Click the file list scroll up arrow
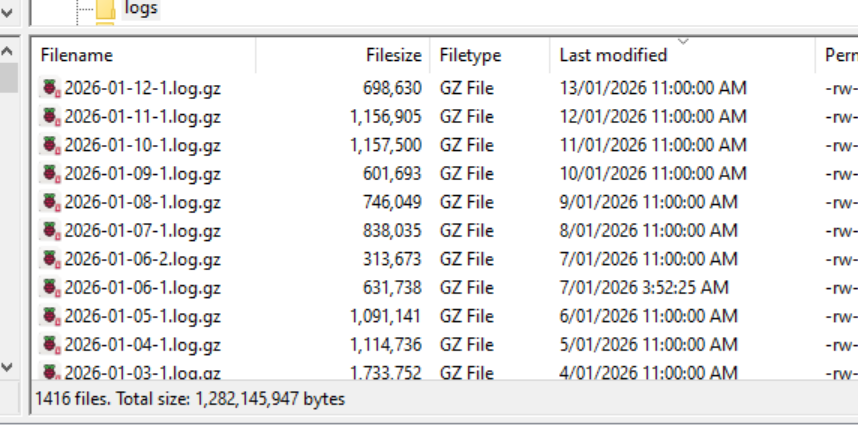 pyautogui.click(x=7, y=51)
